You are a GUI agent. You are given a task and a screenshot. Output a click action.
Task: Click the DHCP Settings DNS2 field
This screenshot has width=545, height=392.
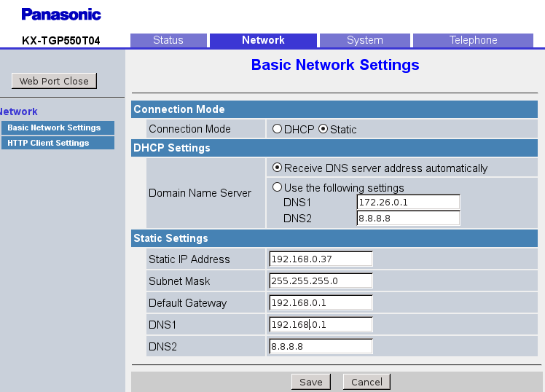[x=408, y=218]
